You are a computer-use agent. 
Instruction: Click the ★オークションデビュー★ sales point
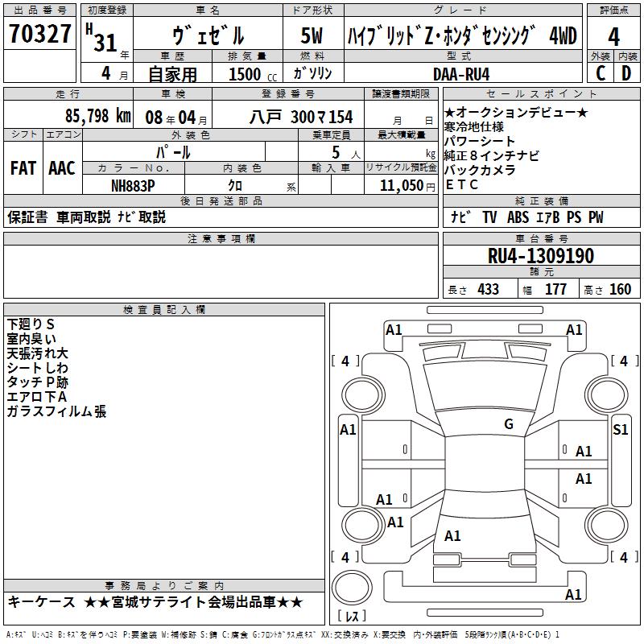click(516, 112)
